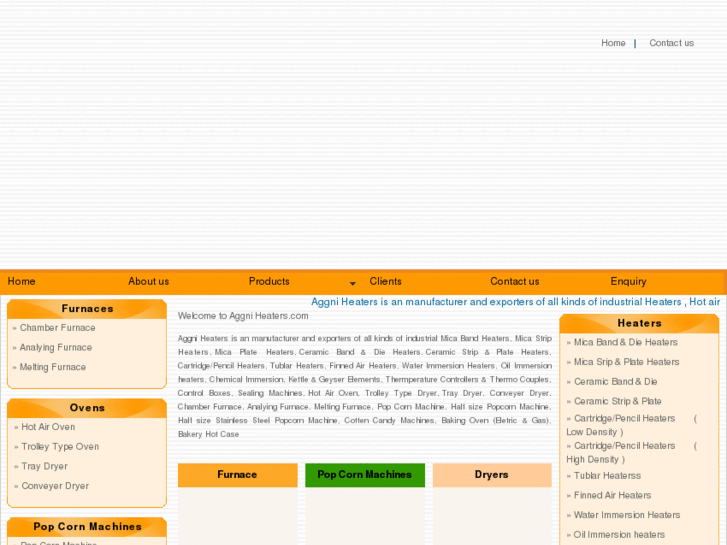Open Water Immersion Heaters link
This screenshot has height=545, width=727.
pos(627,515)
